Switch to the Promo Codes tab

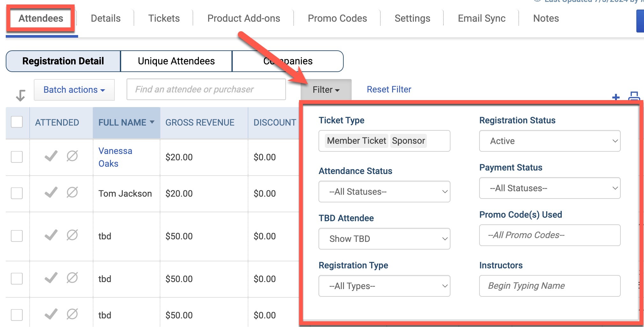pyautogui.click(x=337, y=18)
